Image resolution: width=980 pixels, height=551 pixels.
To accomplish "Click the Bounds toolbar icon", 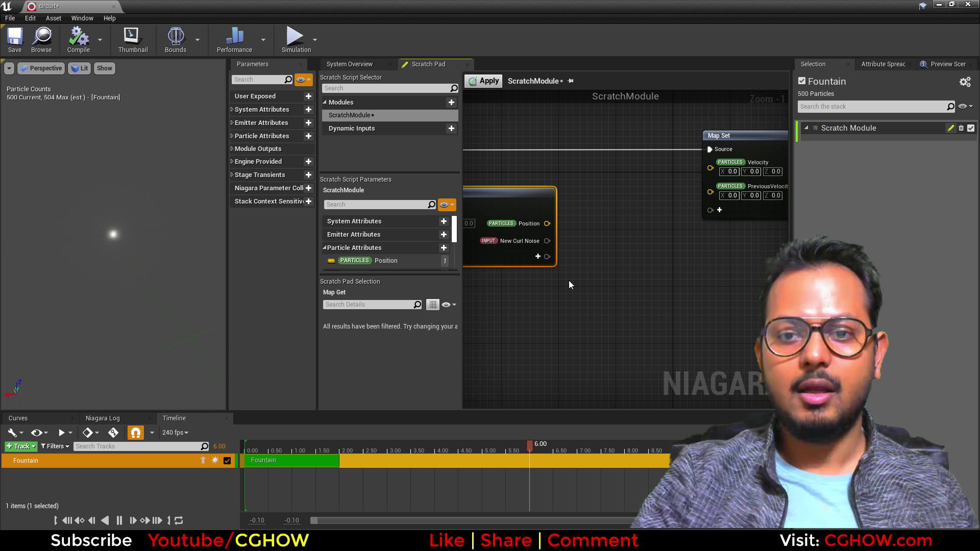I will pos(176,38).
